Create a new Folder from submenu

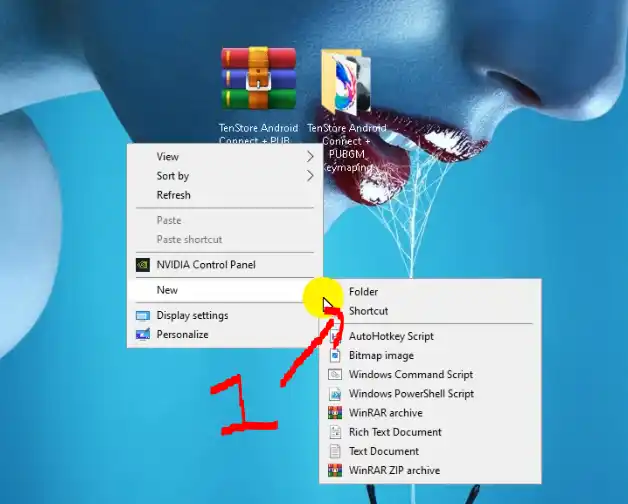click(364, 292)
